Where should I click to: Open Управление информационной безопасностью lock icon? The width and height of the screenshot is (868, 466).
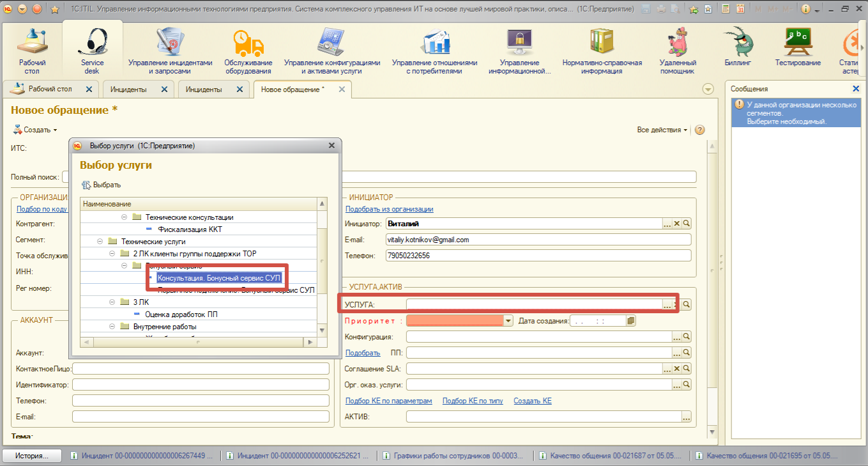coord(520,51)
